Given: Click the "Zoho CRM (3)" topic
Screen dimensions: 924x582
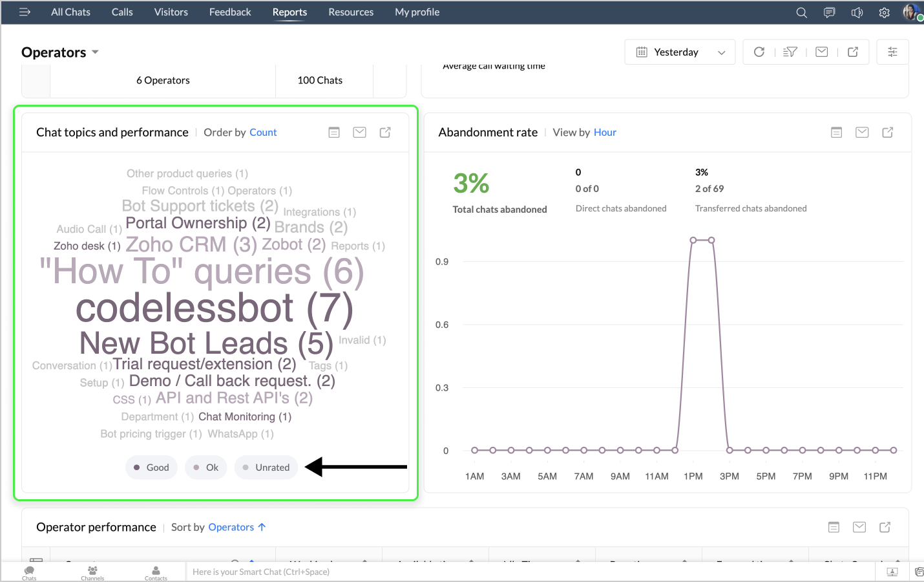Looking at the screenshot, I should pyautogui.click(x=191, y=244).
